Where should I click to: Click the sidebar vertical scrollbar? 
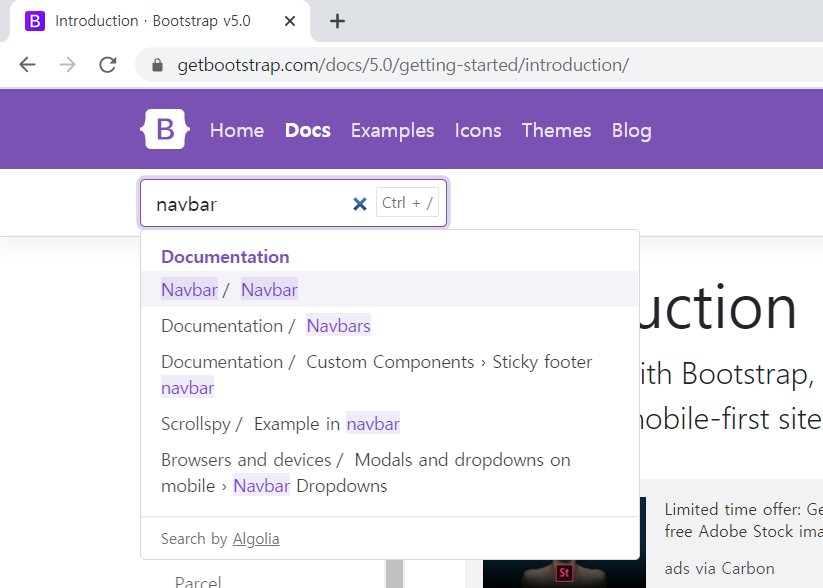click(394, 573)
